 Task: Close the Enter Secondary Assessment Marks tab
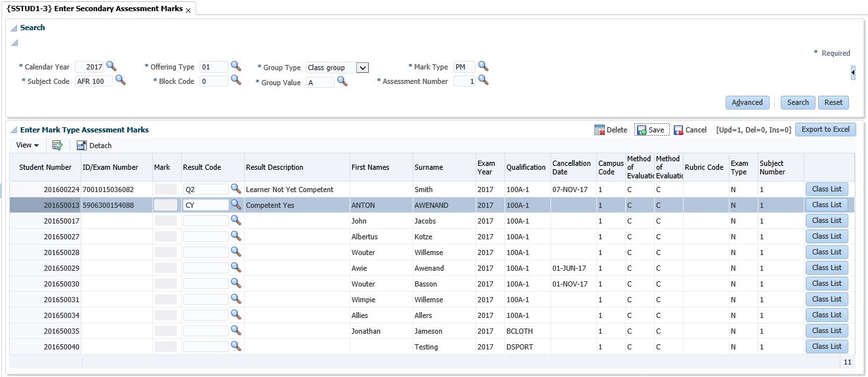[x=188, y=10]
